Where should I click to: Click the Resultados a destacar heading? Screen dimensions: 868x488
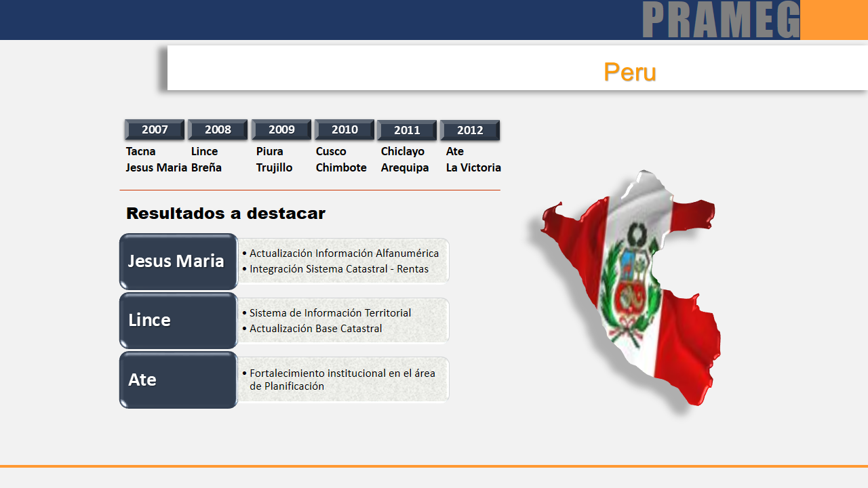226,213
